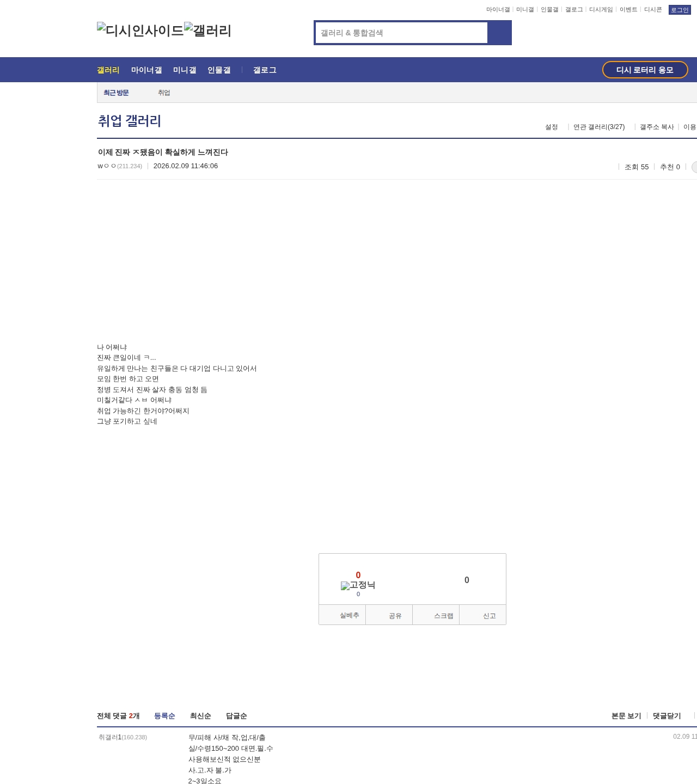Screen dimensions: 697x784
Task: Select 미니갤 in the blue navigation bar
Action: point(185,70)
